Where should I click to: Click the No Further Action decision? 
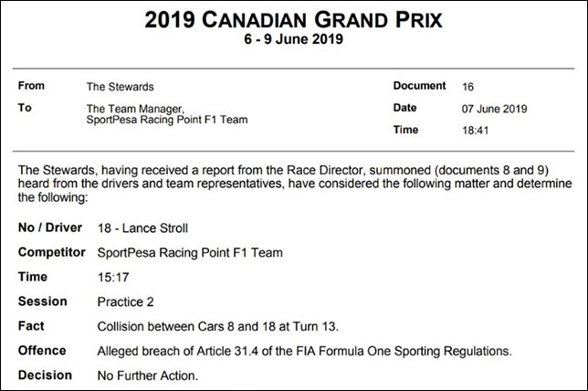click(x=146, y=375)
